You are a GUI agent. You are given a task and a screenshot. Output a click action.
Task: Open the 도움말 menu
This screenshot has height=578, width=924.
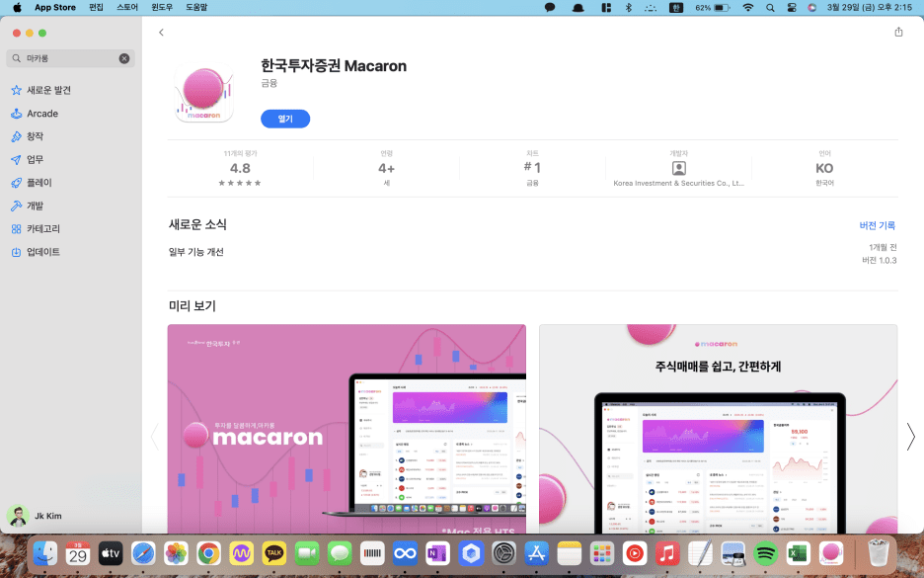196,8
